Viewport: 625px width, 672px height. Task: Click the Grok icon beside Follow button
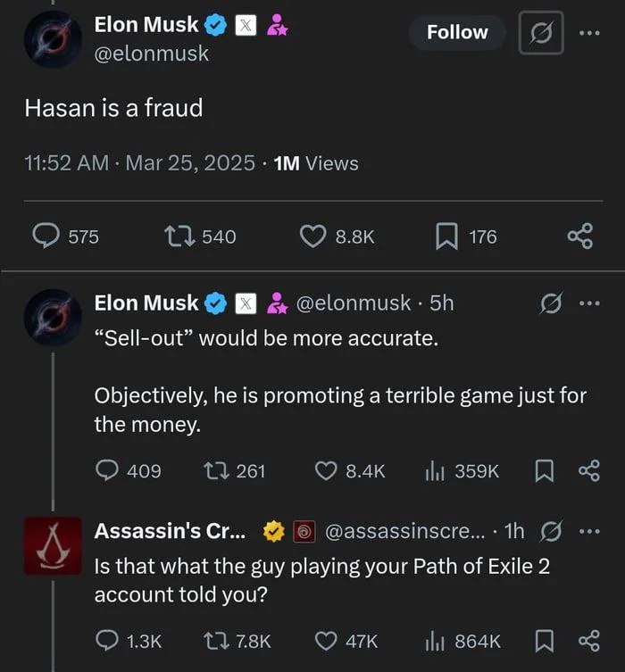point(541,33)
